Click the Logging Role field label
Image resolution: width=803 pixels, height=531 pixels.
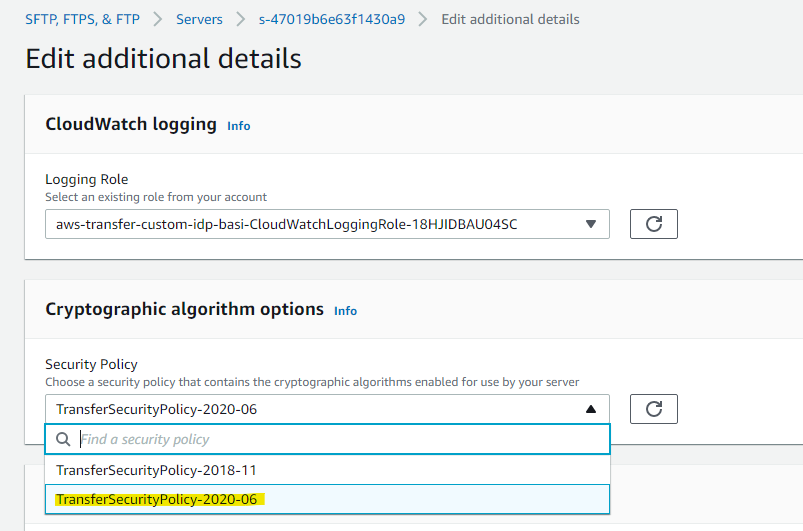tap(87, 179)
